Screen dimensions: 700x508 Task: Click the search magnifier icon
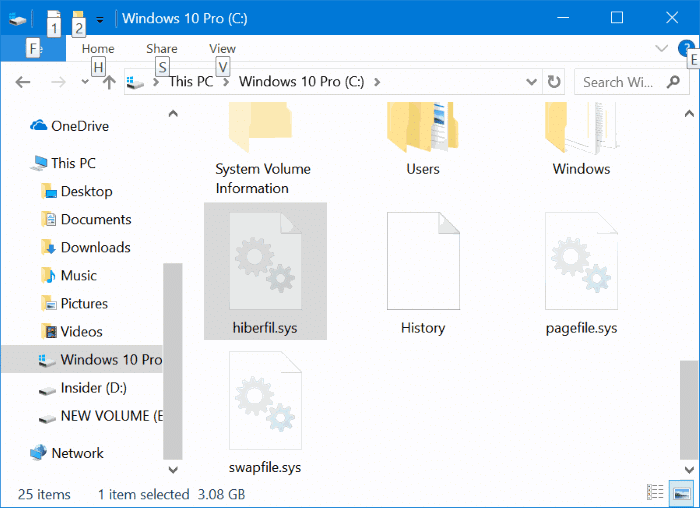click(x=673, y=82)
